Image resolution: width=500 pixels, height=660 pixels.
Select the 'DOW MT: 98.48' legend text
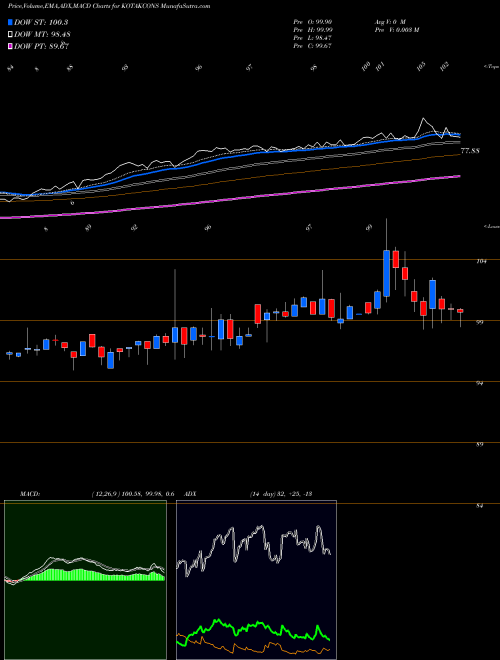pyautogui.click(x=42, y=34)
